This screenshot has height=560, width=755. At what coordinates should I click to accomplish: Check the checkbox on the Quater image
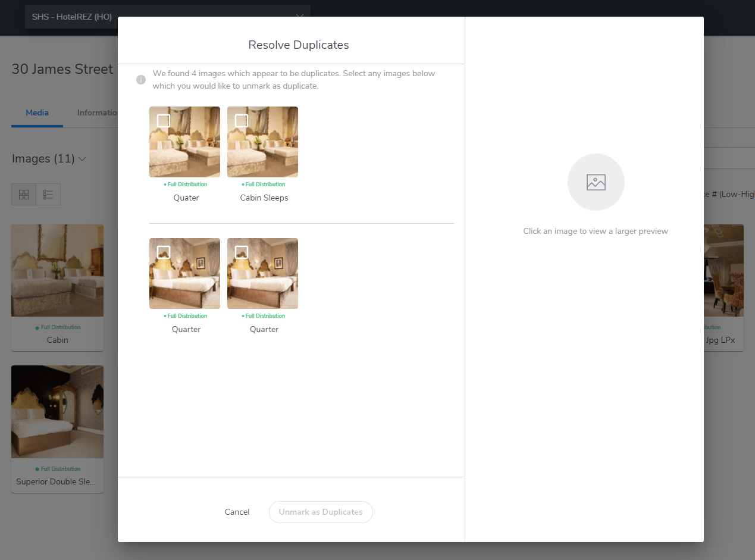(x=164, y=121)
